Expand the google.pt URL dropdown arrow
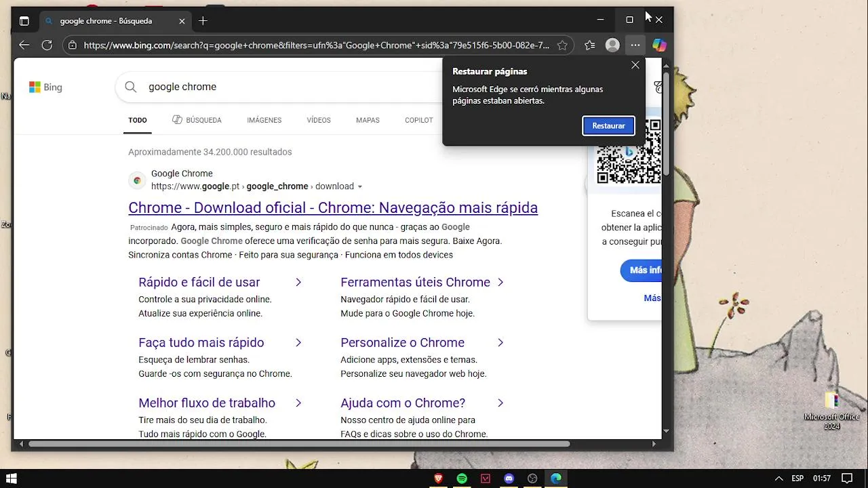This screenshot has height=488, width=868. click(360, 187)
